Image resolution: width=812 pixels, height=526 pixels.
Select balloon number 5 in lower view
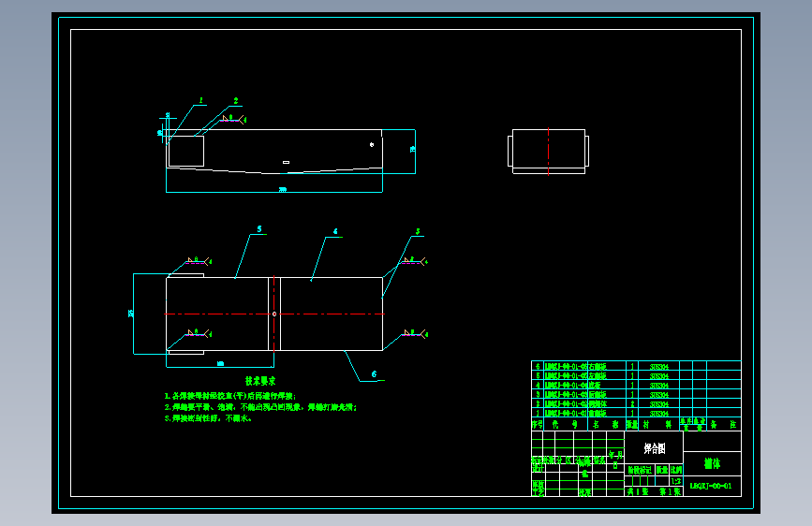pos(259,228)
